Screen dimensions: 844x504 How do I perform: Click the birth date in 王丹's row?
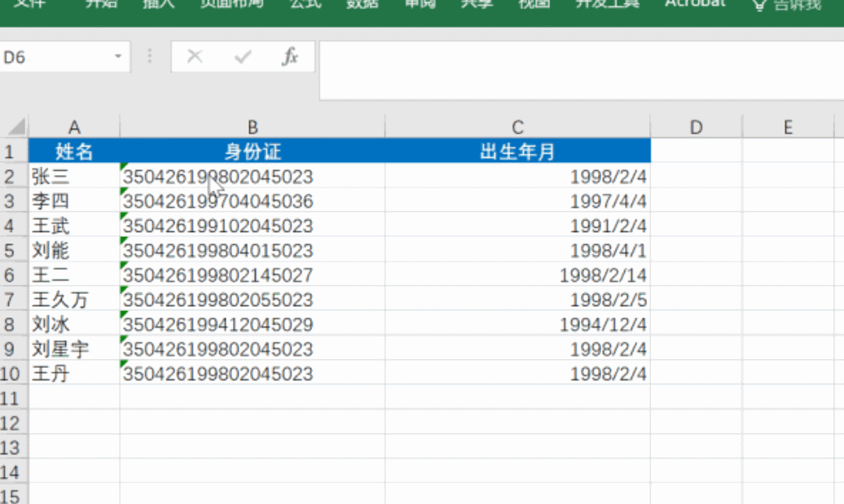pyautogui.click(x=609, y=374)
